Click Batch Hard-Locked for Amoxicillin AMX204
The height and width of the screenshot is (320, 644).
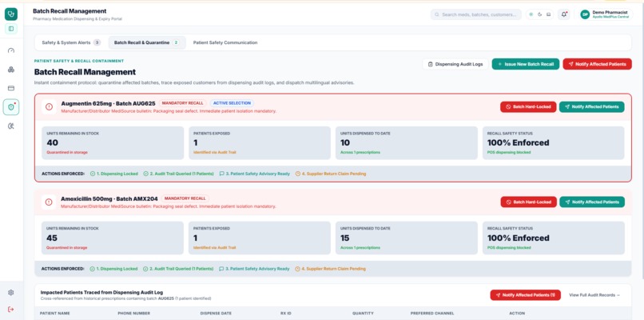(x=529, y=202)
